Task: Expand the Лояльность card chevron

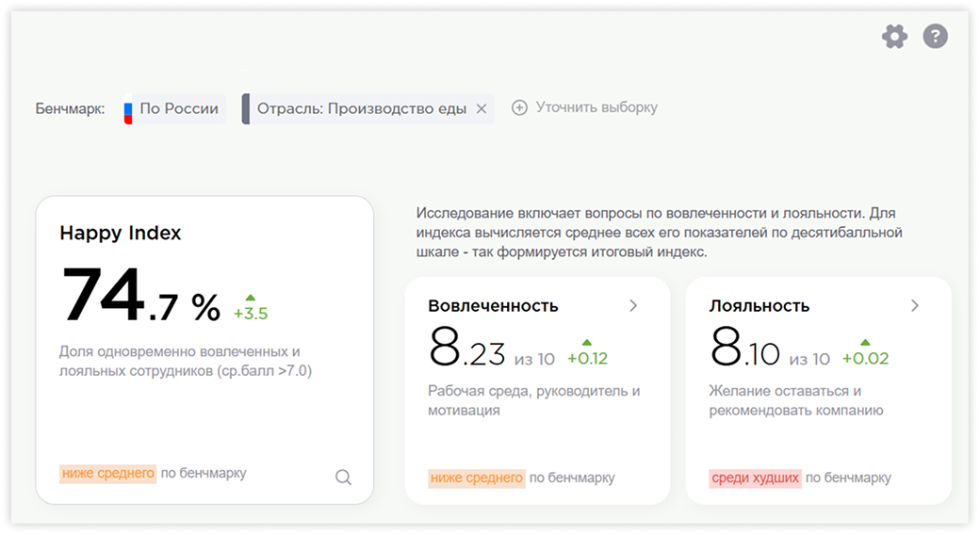Action: point(914,305)
